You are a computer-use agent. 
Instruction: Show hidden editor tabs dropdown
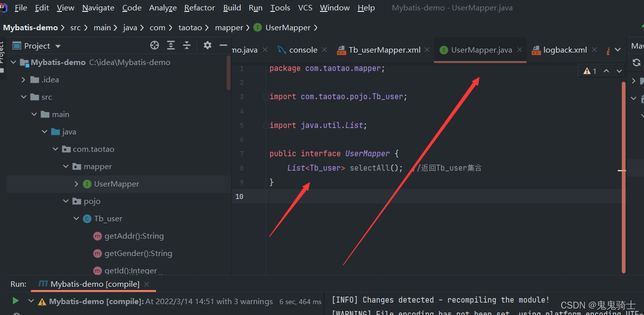[618, 50]
